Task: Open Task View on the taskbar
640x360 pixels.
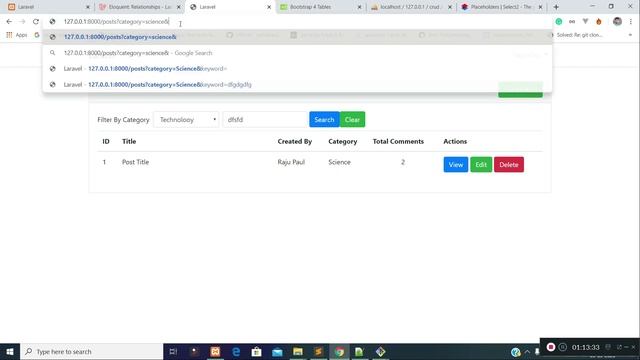Action: tap(173, 351)
